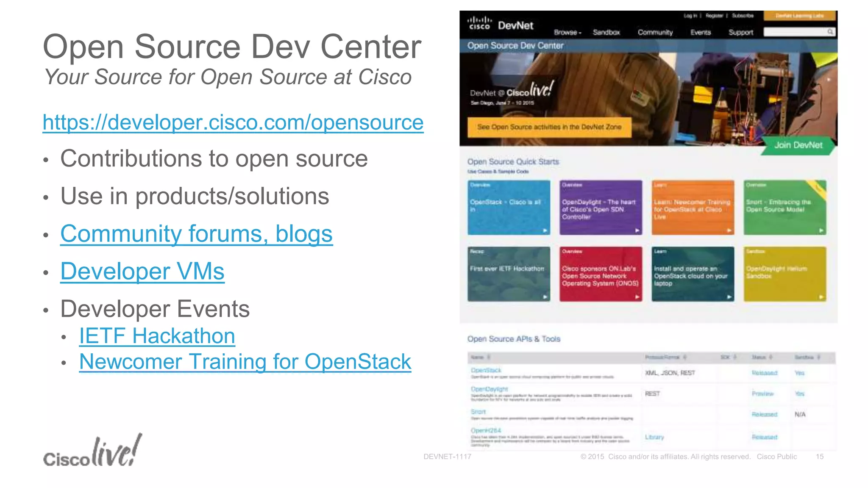The width and height of the screenshot is (868, 488).
Task: Click arrow on ONOS sponsor tile
Action: click(637, 297)
